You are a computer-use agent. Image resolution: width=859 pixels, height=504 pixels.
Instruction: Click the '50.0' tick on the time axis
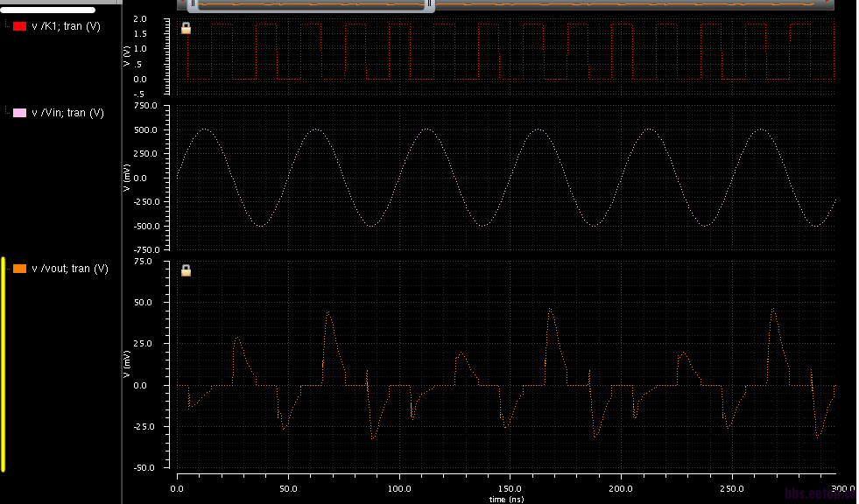click(288, 488)
